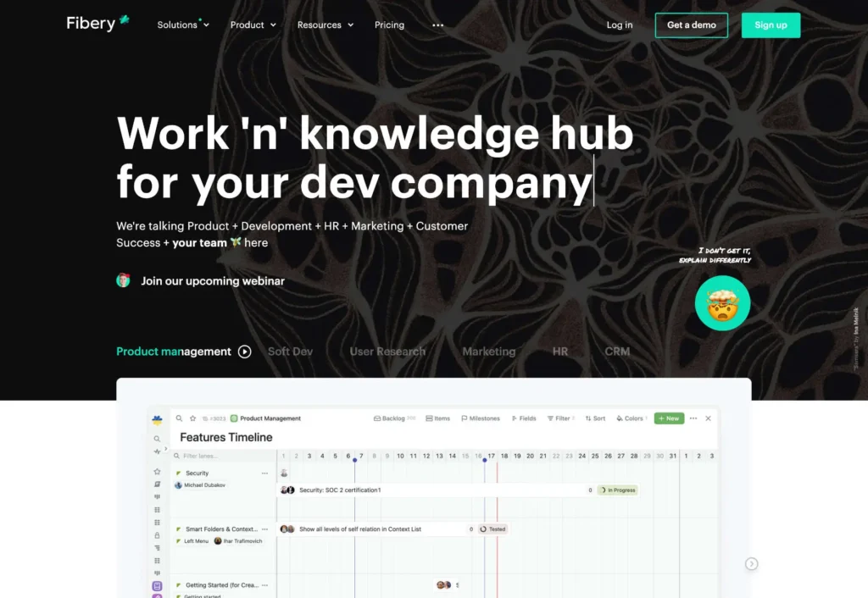Click the Tested status badge

(492, 529)
